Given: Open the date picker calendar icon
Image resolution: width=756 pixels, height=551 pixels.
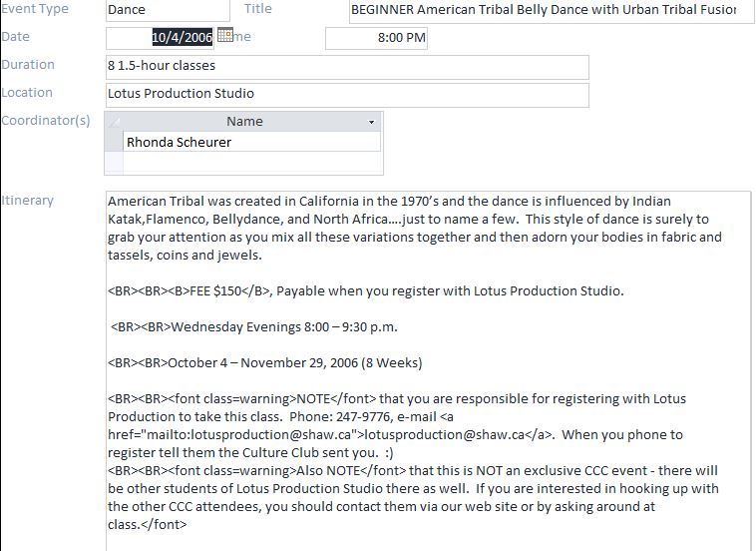Looking at the screenshot, I should 224,36.
